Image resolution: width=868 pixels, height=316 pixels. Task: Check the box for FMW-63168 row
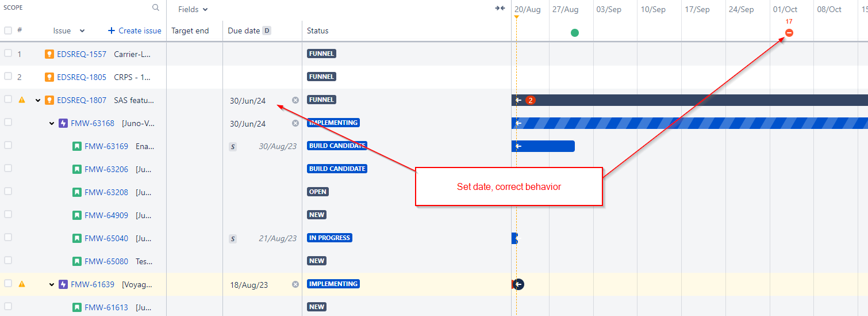[x=8, y=122]
